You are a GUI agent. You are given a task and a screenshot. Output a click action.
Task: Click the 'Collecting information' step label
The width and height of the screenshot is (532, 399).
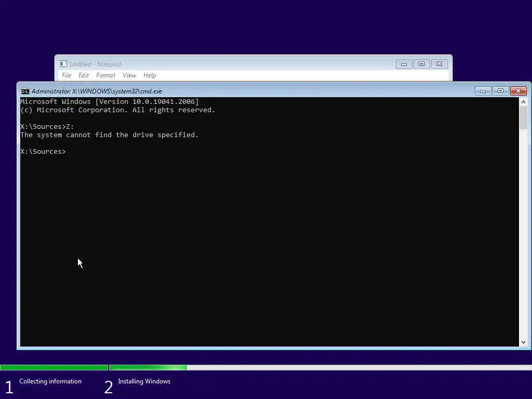50,381
